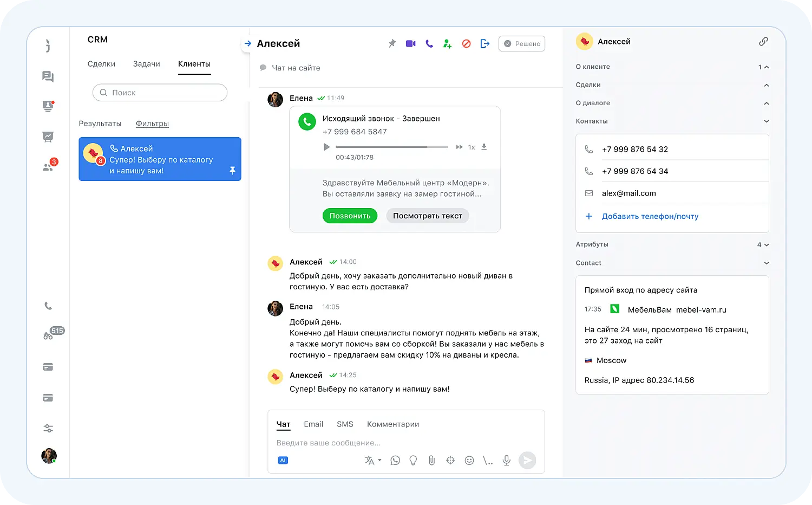Select the AI assistant icon in the composer
812x505 pixels.
[x=283, y=460]
